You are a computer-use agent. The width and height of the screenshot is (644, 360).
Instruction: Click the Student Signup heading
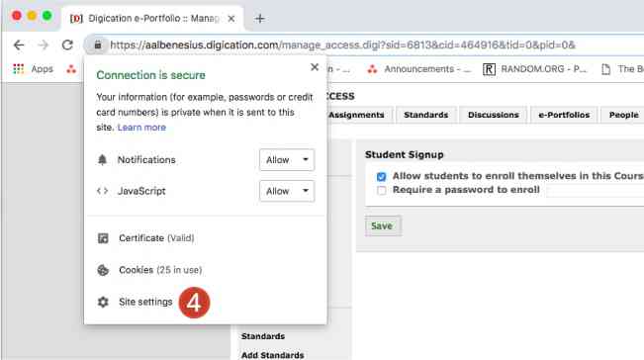coord(405,154)
